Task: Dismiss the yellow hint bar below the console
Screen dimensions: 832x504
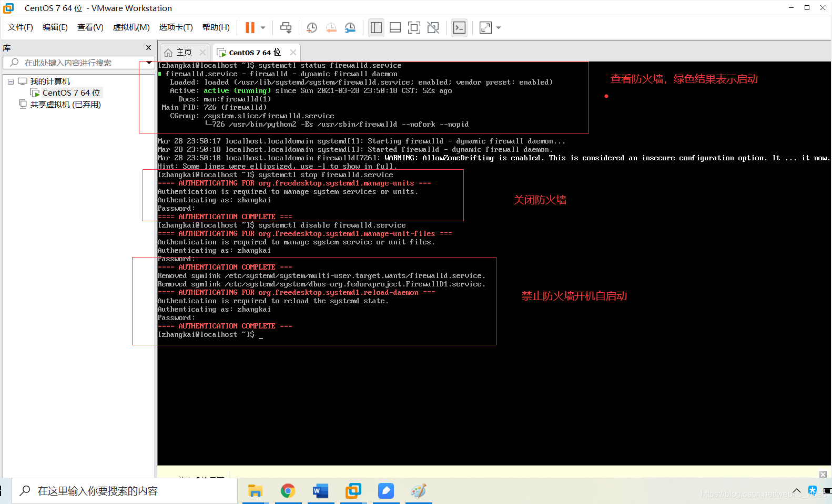Action: [x=823, y=474]
